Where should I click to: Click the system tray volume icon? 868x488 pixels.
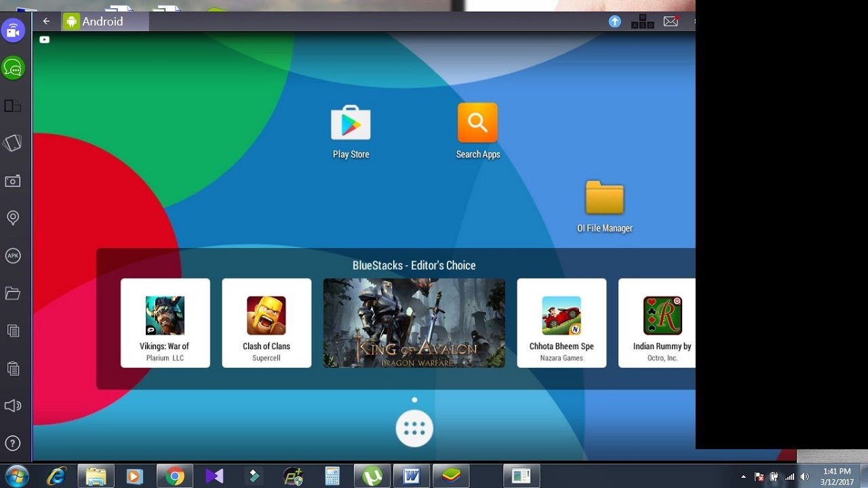click(x=804, y=476)
